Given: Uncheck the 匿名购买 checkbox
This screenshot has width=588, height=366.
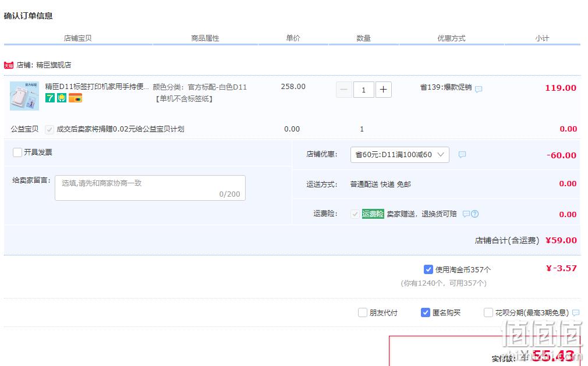Looking at the screenshot, I should 425,312.
